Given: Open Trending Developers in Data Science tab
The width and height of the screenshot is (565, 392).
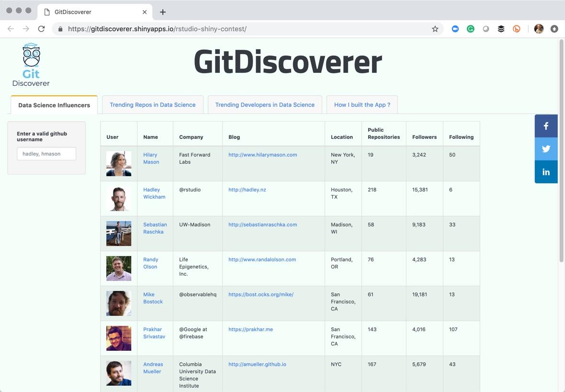Looking at the screenshot, I should (265, 105).
